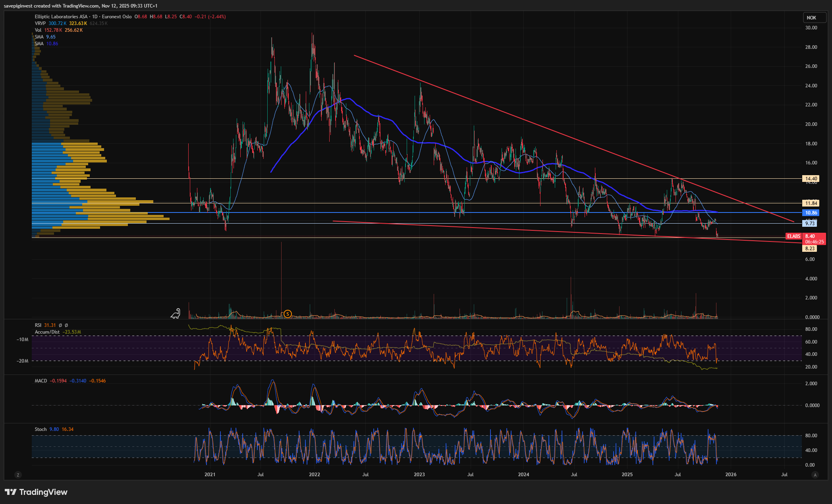Viewport: 832px width, 504px height.
Task: Select the blue 10.86 price label
Action: click(811, 213)
